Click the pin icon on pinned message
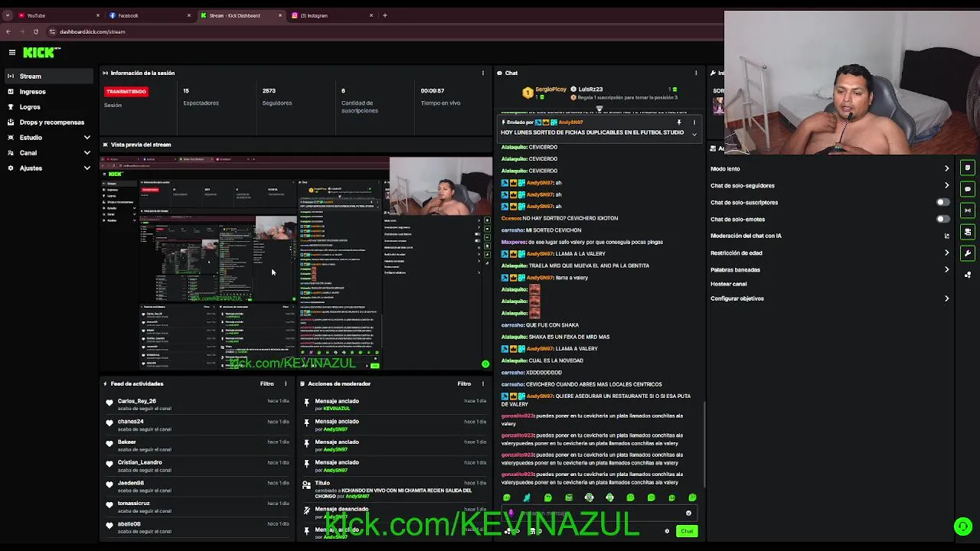This screenshot has height=551, width=980. tap(678, 122)
